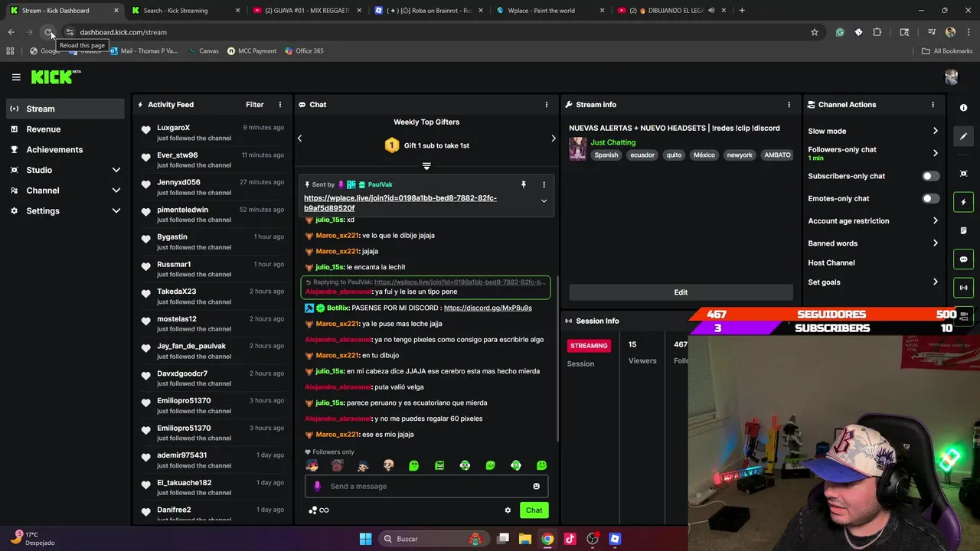This screenshot has height=551, width=980.
Task: Click the Send a message input field
Action: pyautogui.click(x=426, y=486)
